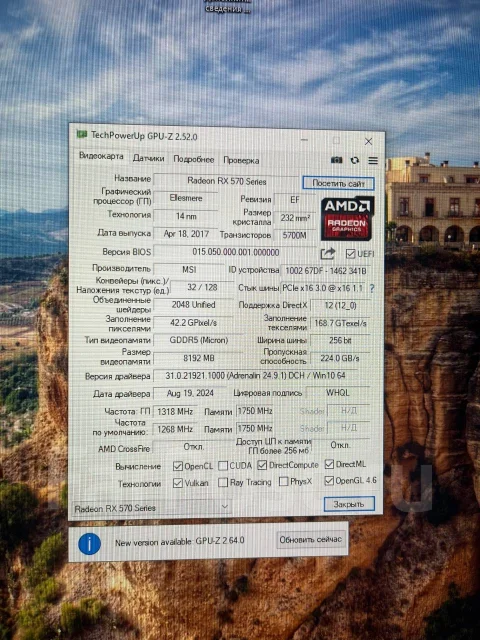Toggle the UEFI checkbox
The width and height of the screenshot is (480, 640).
point(350,254)
